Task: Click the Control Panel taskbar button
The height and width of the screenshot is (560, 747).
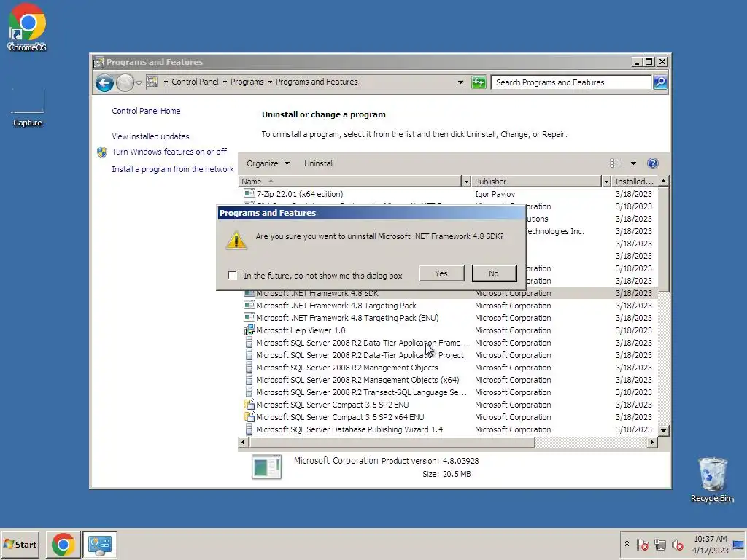Action: tap(100, 544)
